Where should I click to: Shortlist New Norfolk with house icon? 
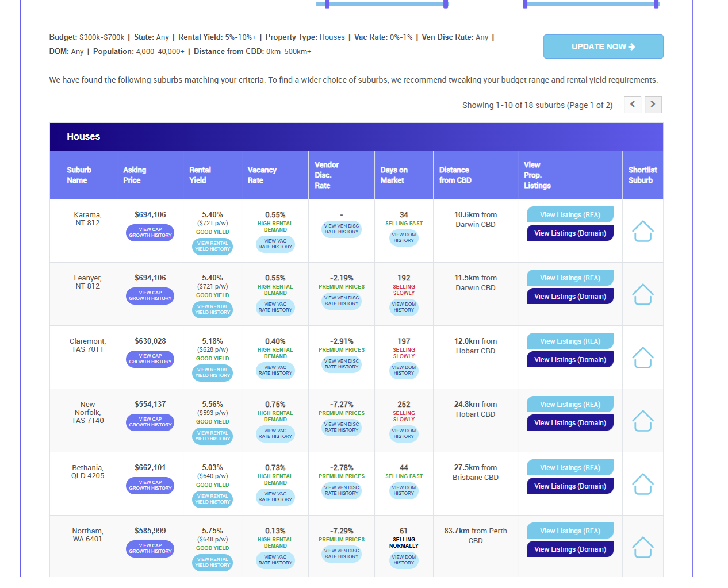pyautogui.click(x=642, y=421)
